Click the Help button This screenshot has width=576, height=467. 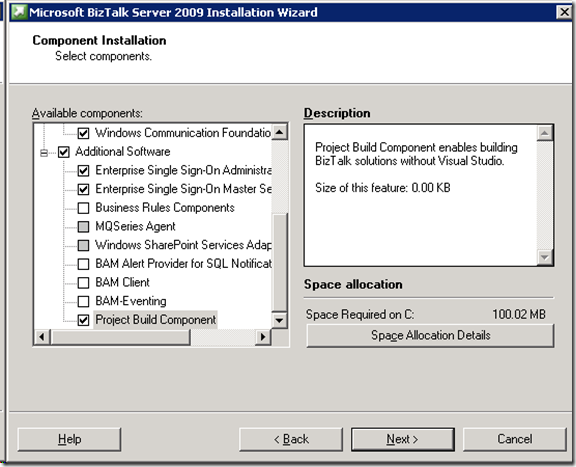(69, 439)
